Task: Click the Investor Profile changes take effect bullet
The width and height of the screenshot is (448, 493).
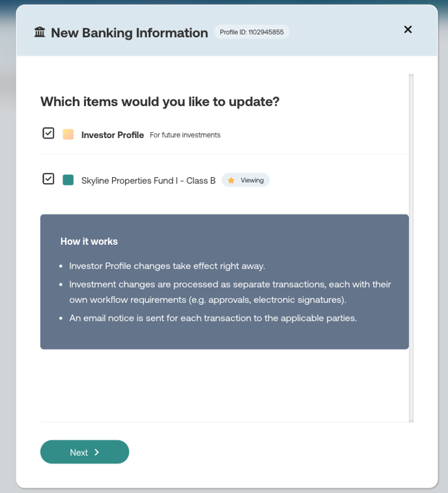Action: [x=167, y=266]
